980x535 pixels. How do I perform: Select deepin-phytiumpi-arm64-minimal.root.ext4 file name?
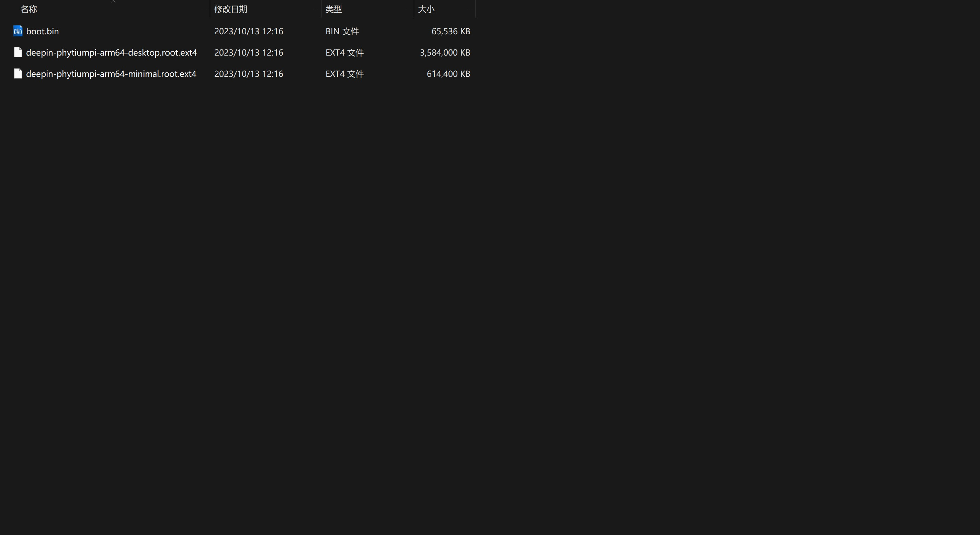(111, 74)
